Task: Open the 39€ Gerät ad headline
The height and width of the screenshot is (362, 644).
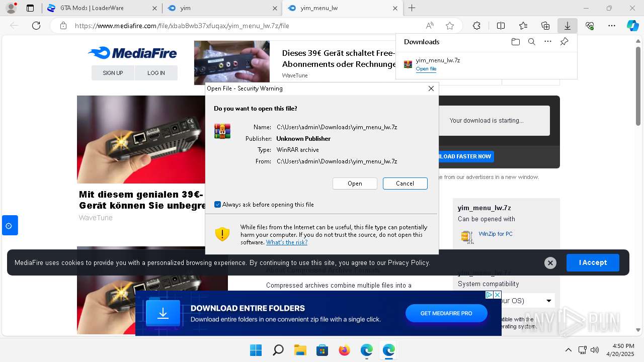Action: click(x=339, y=58)
